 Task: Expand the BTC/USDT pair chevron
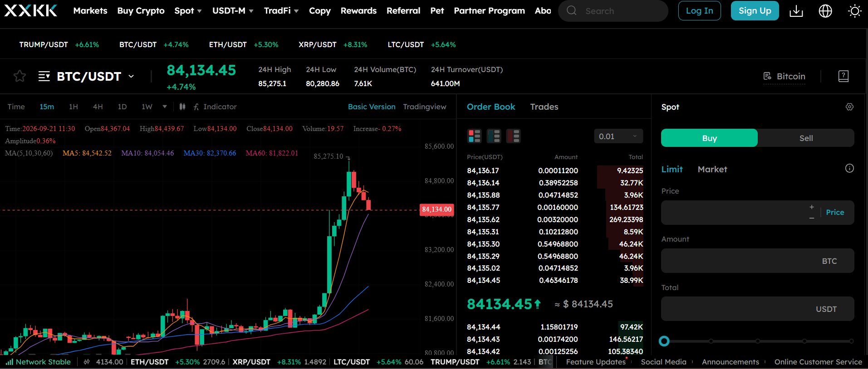131,76
